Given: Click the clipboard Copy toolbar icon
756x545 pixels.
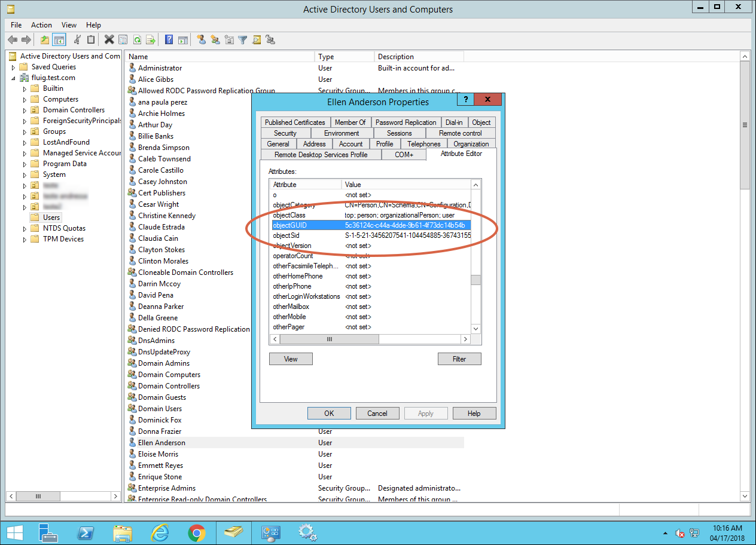Looking at the screenshot, I should click(91, 40).
